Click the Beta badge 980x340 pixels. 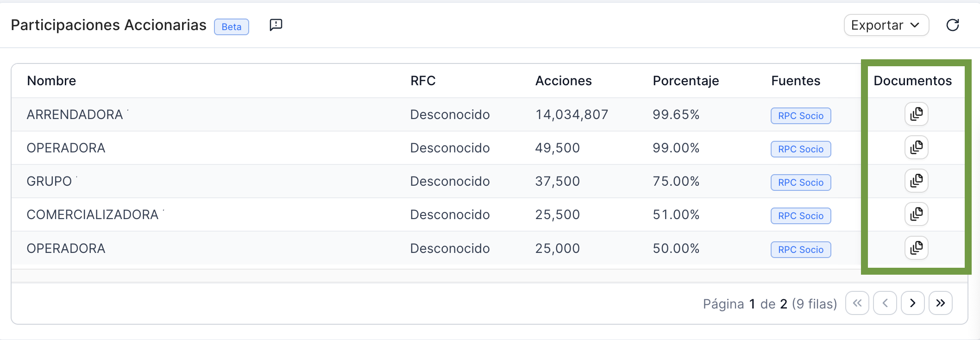(232, 27)
